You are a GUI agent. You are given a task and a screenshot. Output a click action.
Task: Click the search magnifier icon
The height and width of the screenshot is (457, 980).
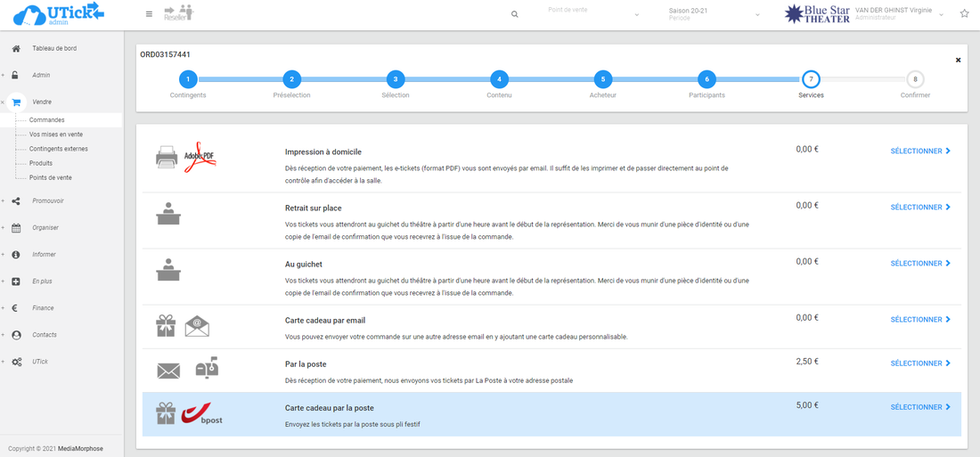point(514,14)
